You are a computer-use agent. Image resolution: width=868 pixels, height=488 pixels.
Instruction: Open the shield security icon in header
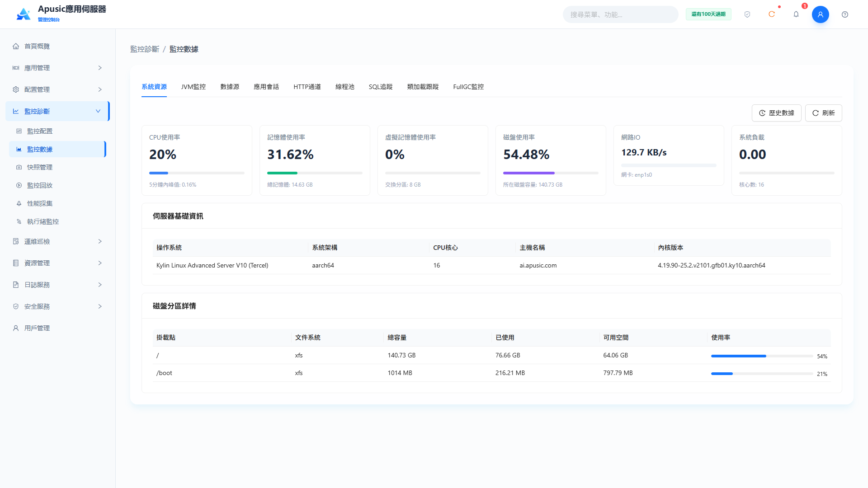click(x=747, y=14)
